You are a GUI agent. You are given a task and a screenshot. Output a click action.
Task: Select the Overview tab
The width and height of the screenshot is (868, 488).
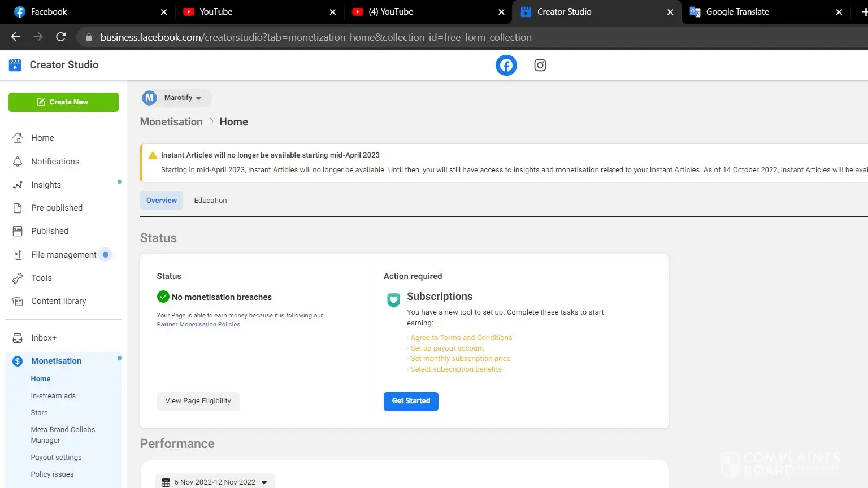click(x=162, y=201)
